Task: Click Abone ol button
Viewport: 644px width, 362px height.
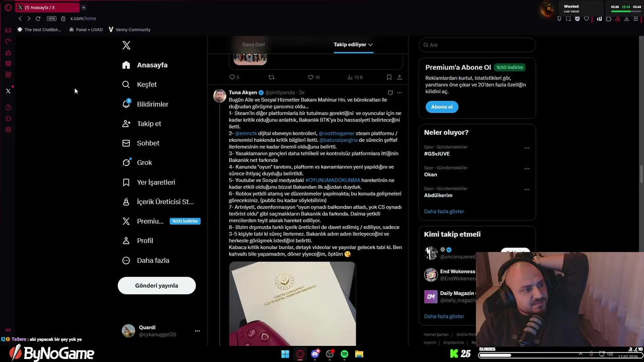Action: [x=442, y=107]
